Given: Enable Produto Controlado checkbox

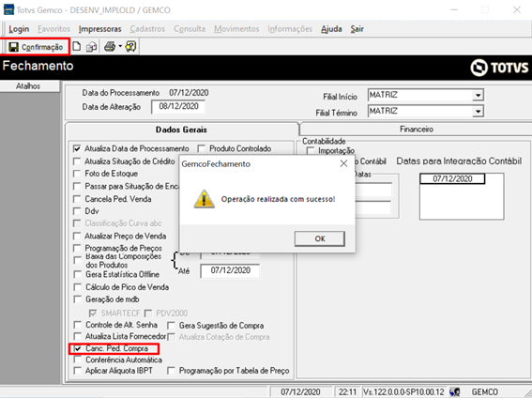Looking at the screenshot, I should click(202, 148).
